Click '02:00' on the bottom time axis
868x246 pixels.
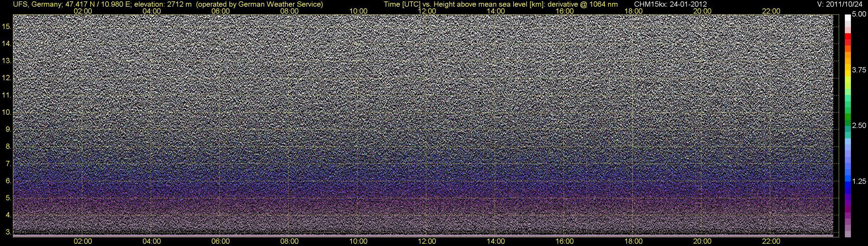83,241
